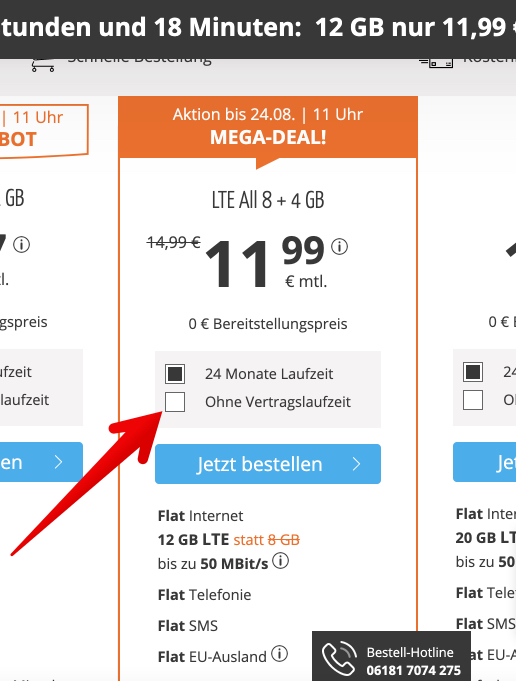Click the info icon beside 11,99 price
Image resolution: width=516 pixels, height=681 pixels.
[x=339, y=246]
